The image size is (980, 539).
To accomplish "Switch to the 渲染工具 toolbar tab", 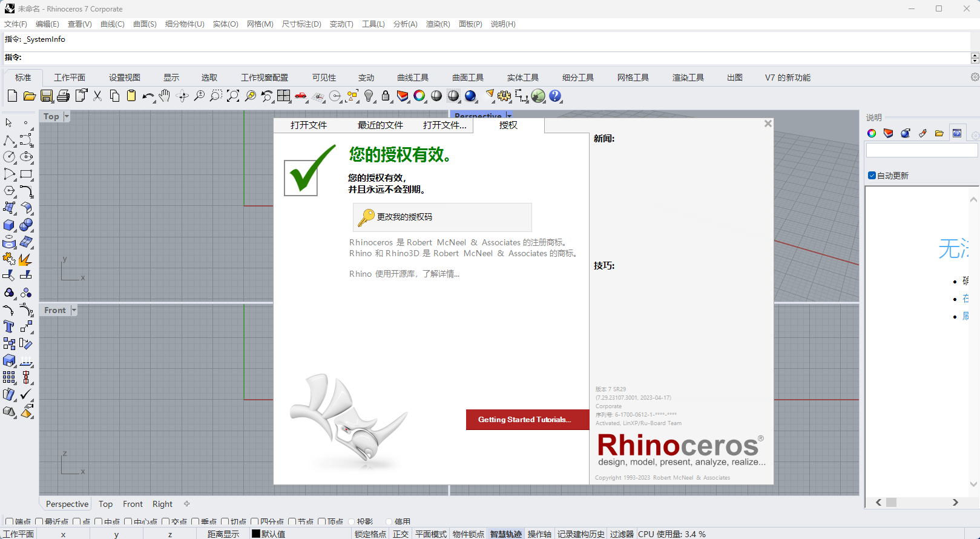I will (688, 78).
